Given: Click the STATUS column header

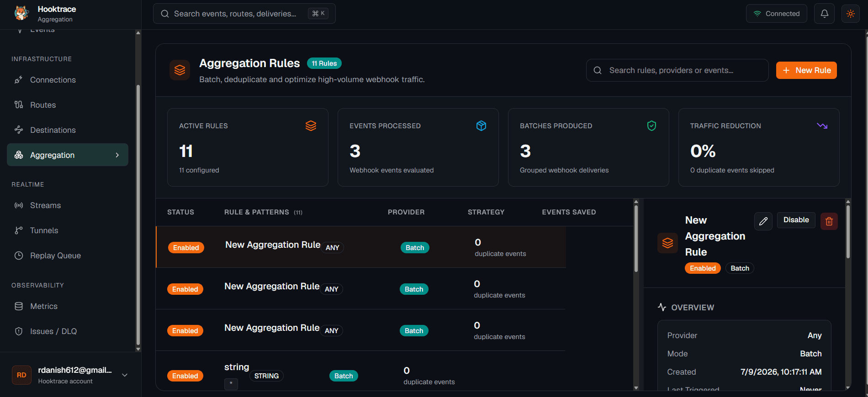Looking at the screenshot, I should 180,212.
